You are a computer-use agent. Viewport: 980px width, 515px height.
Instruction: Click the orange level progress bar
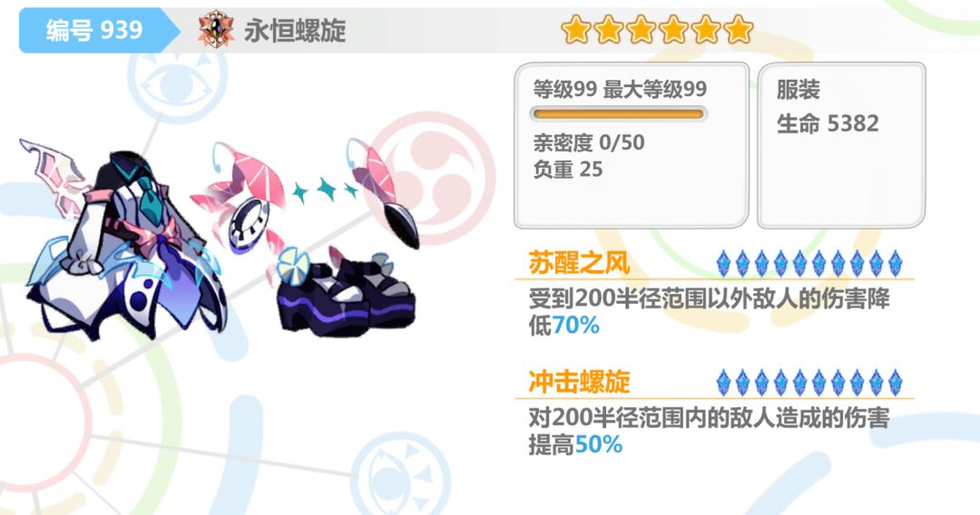[x=618, y=114]
